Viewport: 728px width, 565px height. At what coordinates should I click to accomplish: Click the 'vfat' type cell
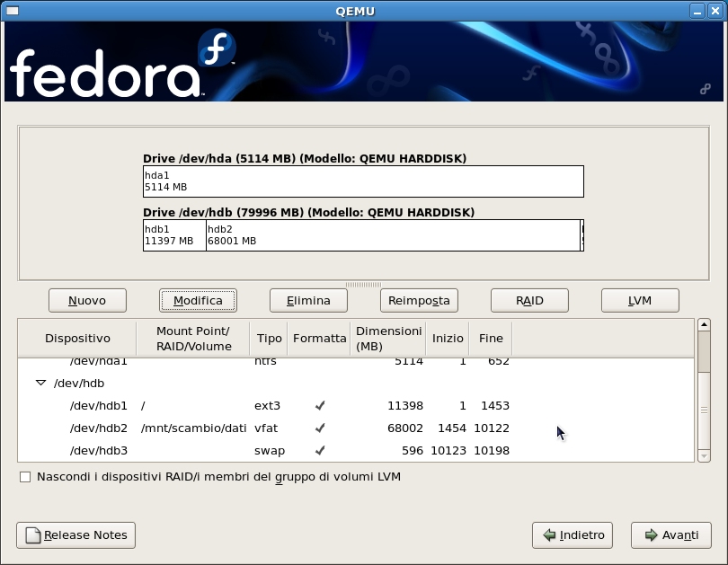pos(266,428)
